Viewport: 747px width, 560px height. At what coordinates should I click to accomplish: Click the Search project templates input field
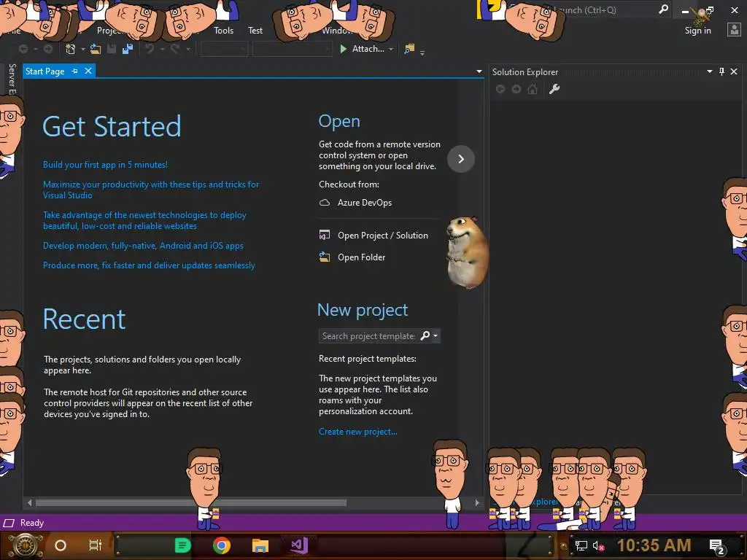[x=368, y=335]
